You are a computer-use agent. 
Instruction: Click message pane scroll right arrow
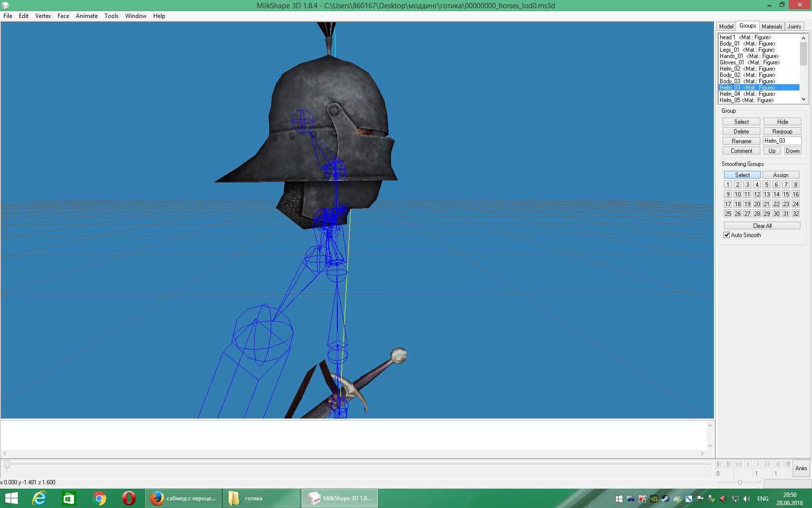click(702, 454)
